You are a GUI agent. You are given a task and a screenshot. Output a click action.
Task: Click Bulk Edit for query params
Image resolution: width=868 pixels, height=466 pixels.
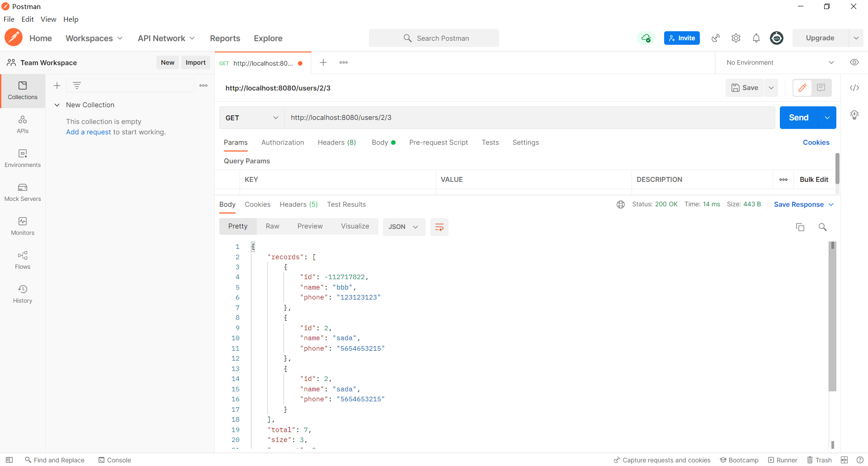pos(814,180)
